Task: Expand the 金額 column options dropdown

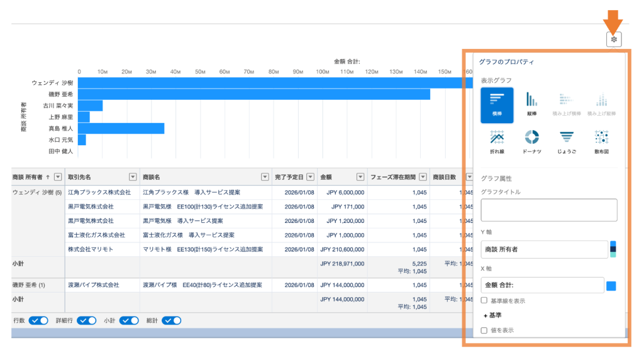Action: [x=360, y=177]
